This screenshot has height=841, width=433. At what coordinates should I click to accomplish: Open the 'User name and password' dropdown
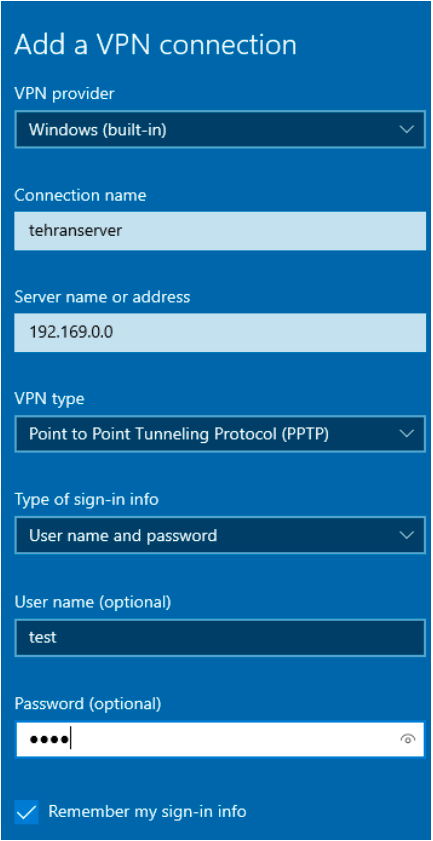220,535
